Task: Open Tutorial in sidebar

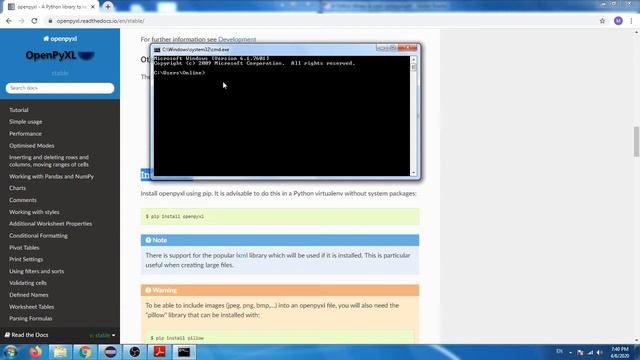Action: point(19,110)
